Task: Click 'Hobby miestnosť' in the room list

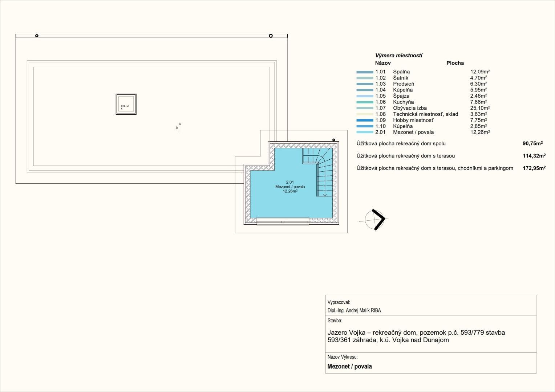Action: 413,120
